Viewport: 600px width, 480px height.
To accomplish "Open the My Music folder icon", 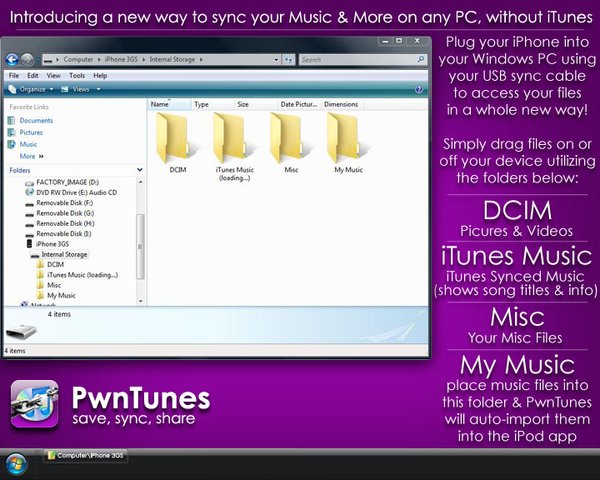I will tap(348, 139).
